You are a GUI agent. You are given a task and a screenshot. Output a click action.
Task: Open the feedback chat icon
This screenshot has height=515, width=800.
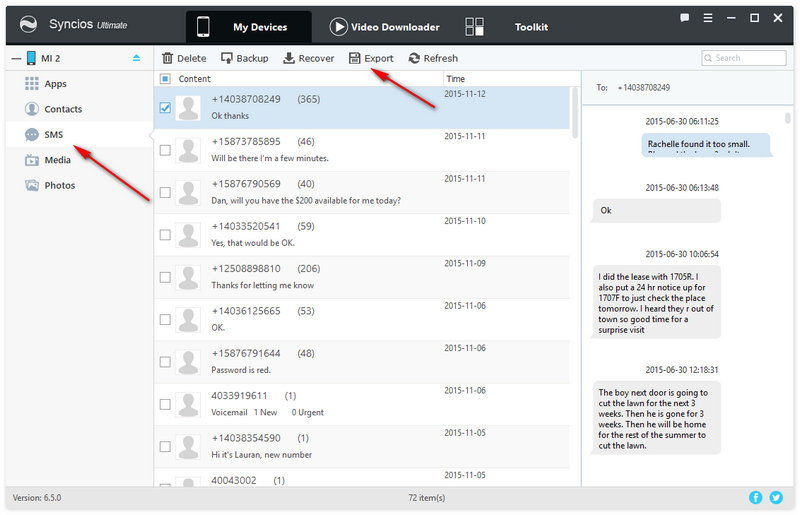[x=685, y=18]
